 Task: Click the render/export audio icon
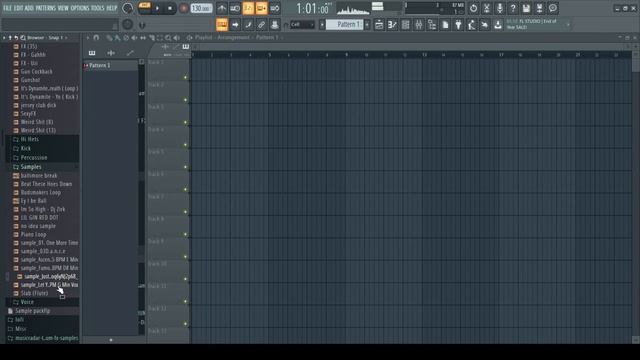pos(539,8)
